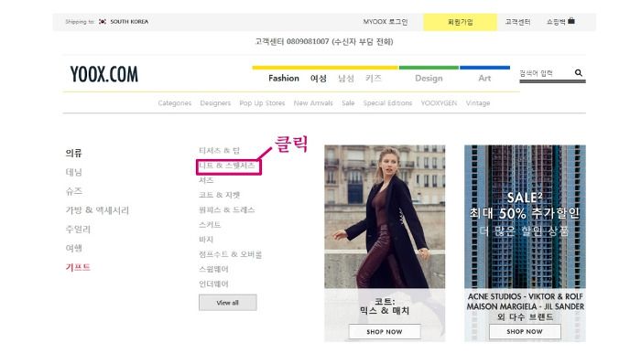Select 데님 category
Viewport: 641px width, 364px height.
point(73,172)
